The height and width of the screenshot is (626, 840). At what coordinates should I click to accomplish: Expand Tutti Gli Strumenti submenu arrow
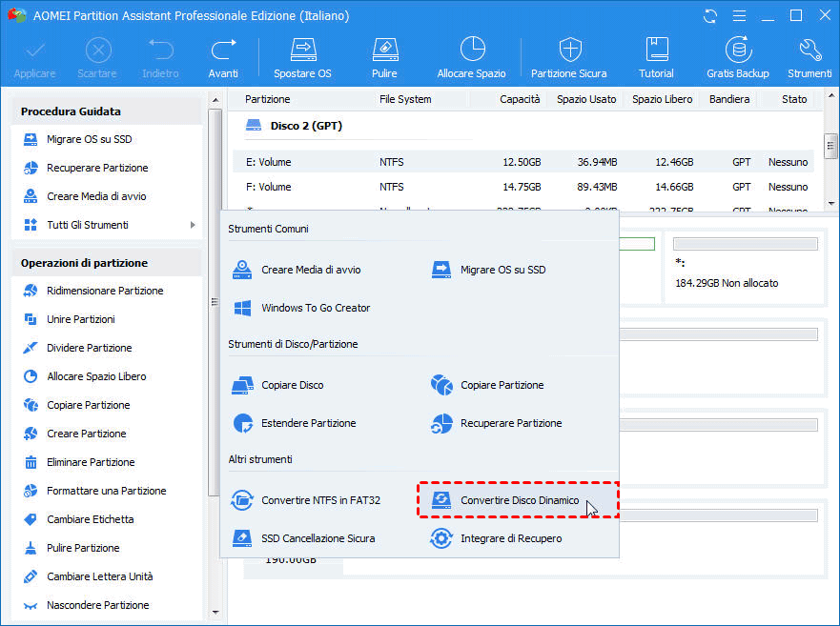tap(193, 225)
